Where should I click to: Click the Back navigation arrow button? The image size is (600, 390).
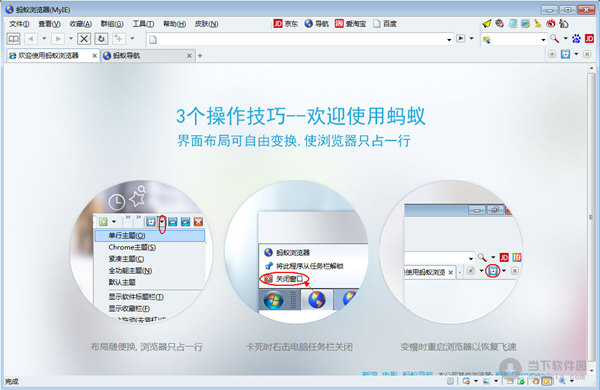point(31,39)
